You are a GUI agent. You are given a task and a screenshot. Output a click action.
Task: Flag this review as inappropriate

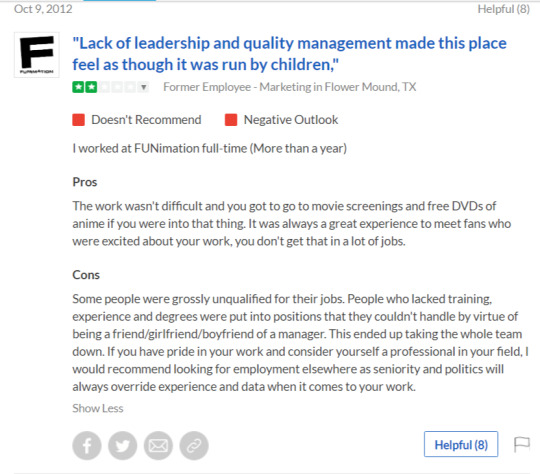(522, 444)
